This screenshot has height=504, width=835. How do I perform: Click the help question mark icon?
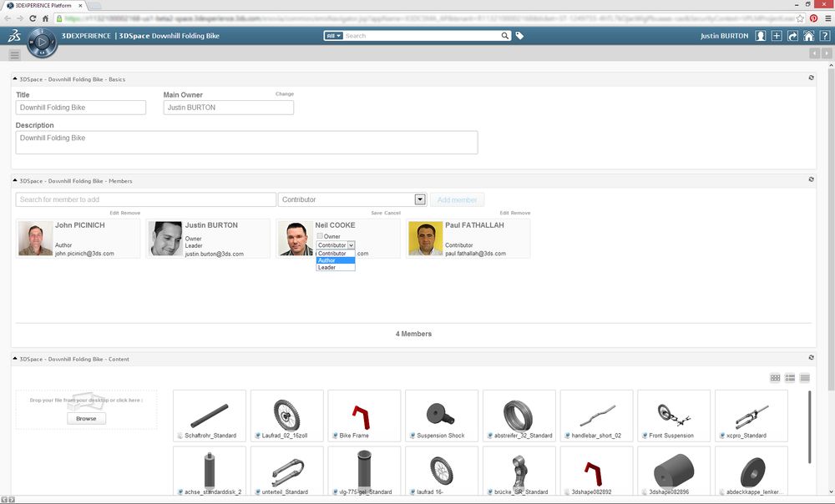click(x=824, y=36)
